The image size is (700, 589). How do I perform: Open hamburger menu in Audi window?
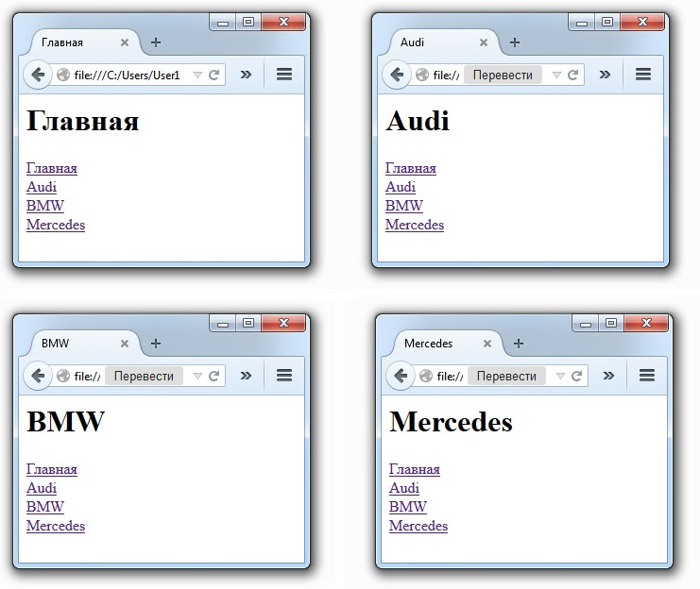pos(643,74)
